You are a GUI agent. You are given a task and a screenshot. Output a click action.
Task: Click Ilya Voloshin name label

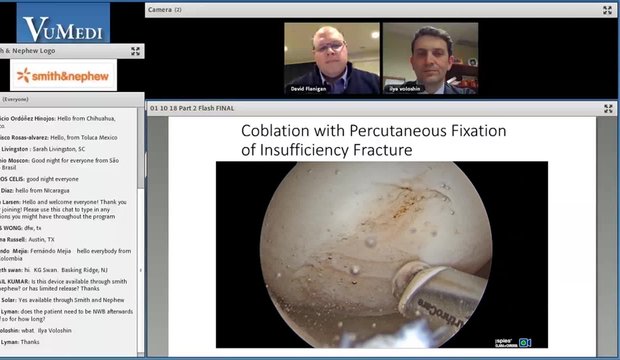[x=405, y=89]
